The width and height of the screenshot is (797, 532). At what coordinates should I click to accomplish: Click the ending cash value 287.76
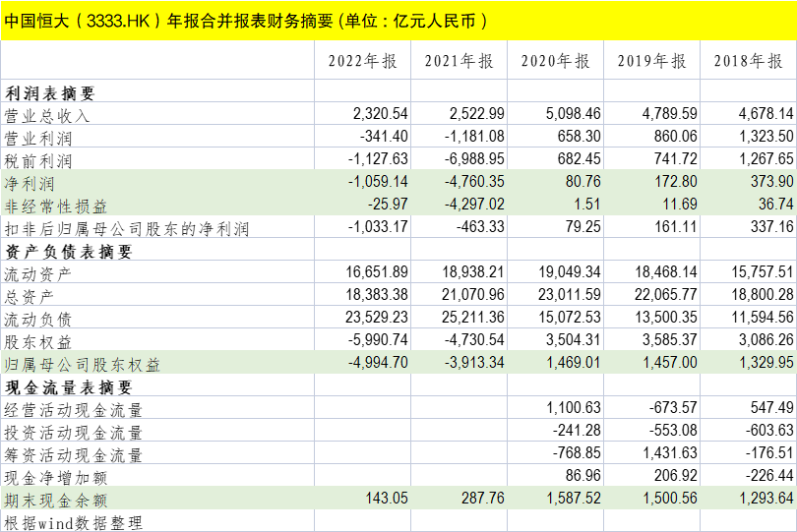tap(483, 498)
